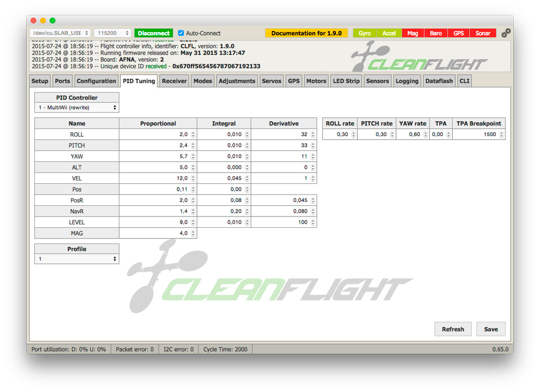Go to the Modes tab
The width and height of the screenshot is (540, 392).
tap(202, 81)
